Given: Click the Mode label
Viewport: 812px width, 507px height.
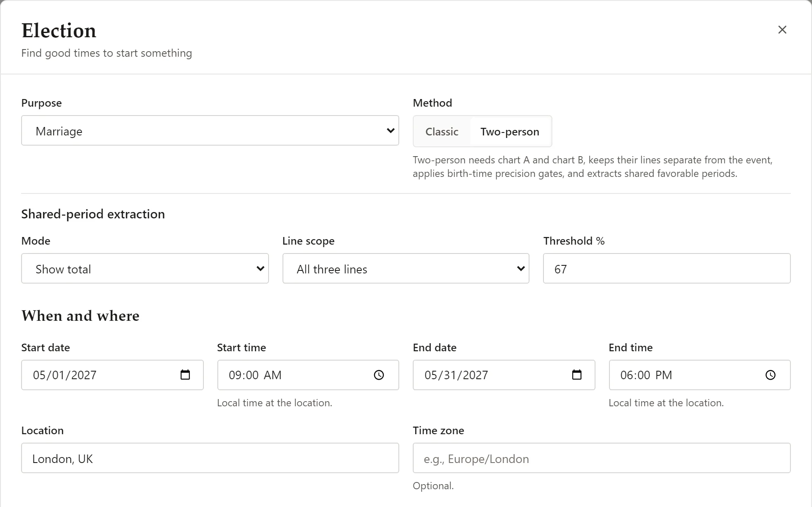Looking at the screenshot, I should (x=36, y=241).
